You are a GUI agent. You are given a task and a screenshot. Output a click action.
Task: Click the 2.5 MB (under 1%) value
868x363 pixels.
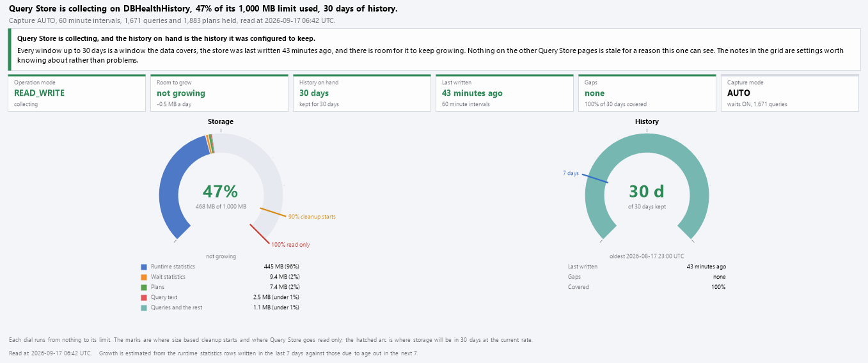pyautogui.click(x=276, y=297)
